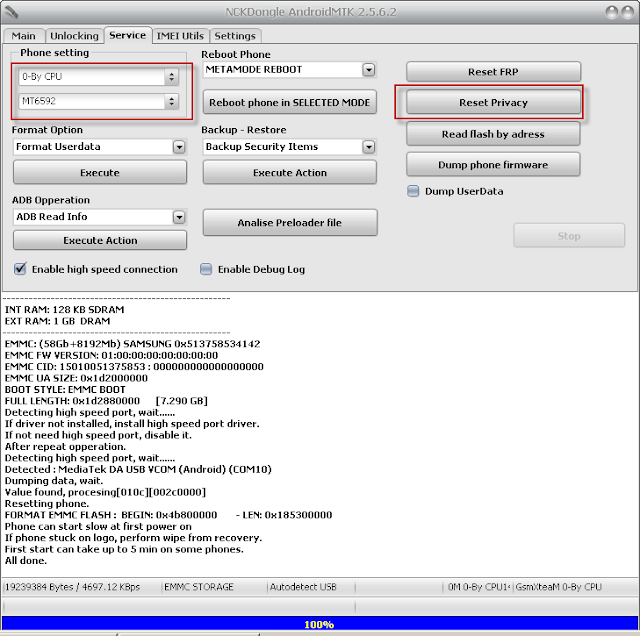Toggle Dump UserData checkbox
Viewport: 640px width, 636px height.
[x=413, y=191]
